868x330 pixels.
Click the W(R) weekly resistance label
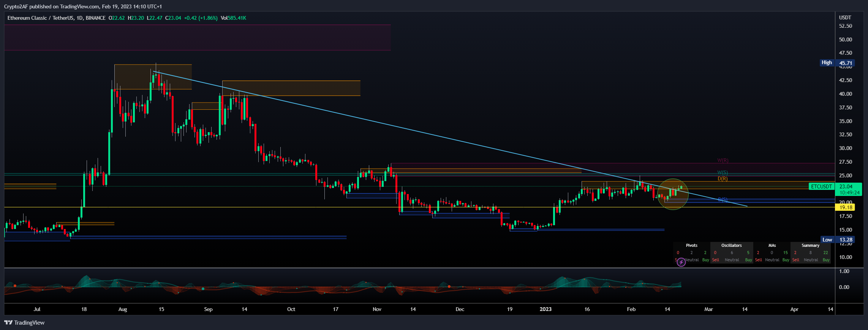tap(723, 161)
